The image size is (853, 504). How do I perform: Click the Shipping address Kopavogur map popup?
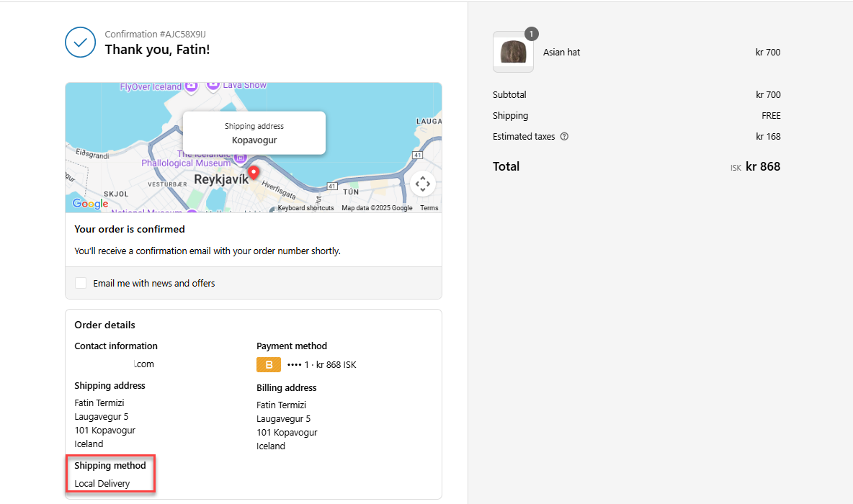[254, 133]
